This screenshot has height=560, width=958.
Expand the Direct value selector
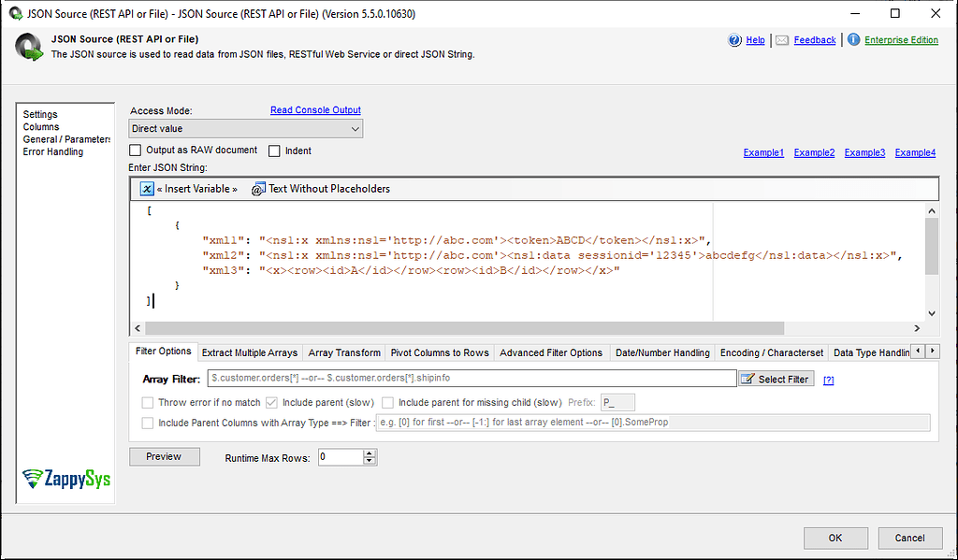356,128
